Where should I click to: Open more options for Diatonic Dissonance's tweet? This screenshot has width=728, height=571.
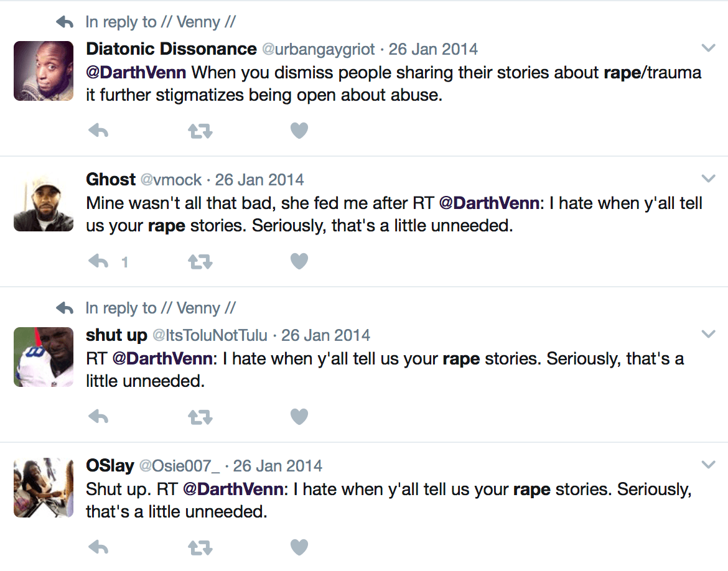(x=708, y=48)
